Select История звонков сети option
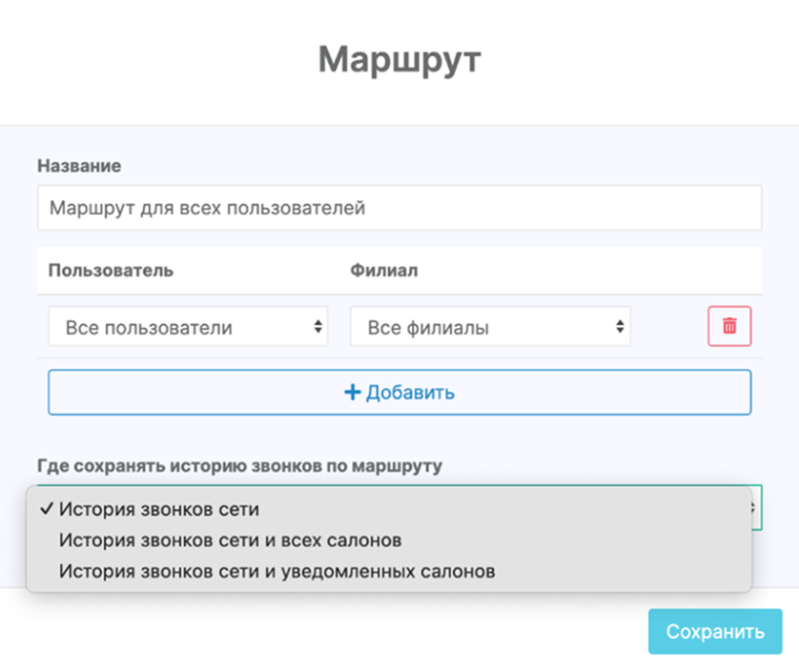Image resolution: width=799 pixels, height=672 pixels. pyautogui.click(x=158, y=509)
